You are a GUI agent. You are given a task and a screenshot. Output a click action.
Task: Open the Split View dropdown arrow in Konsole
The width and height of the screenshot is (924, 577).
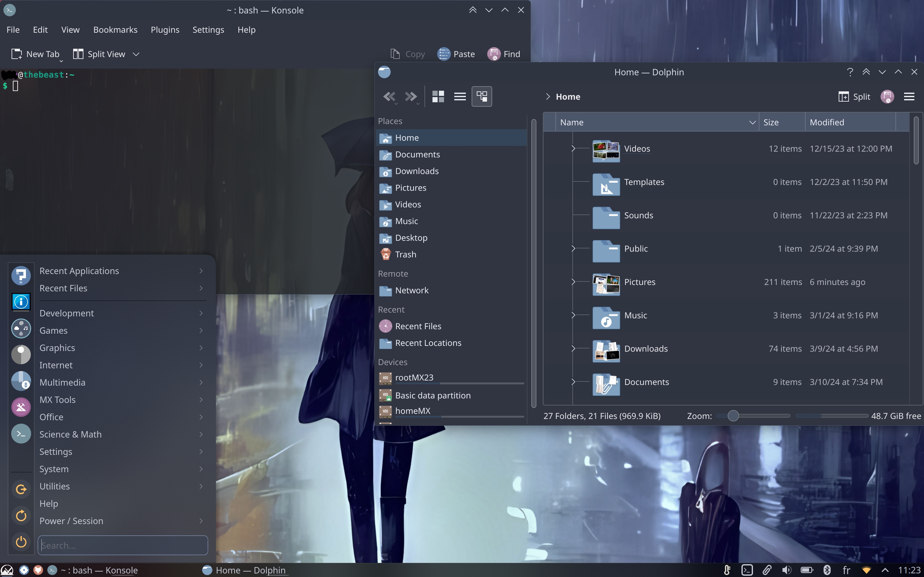[136, 54]
